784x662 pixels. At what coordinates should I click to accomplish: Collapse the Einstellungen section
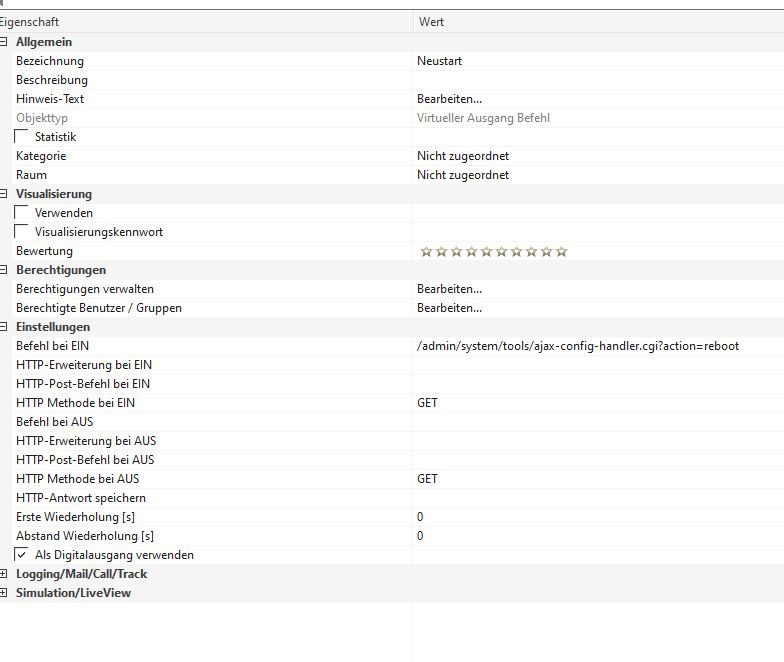(4, 327)
